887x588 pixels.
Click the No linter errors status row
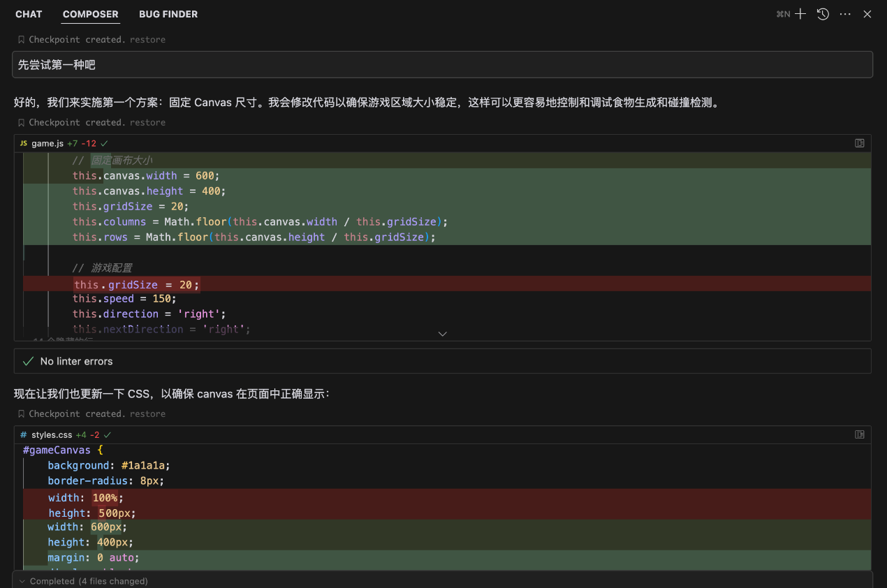click(x=76, y=361)
